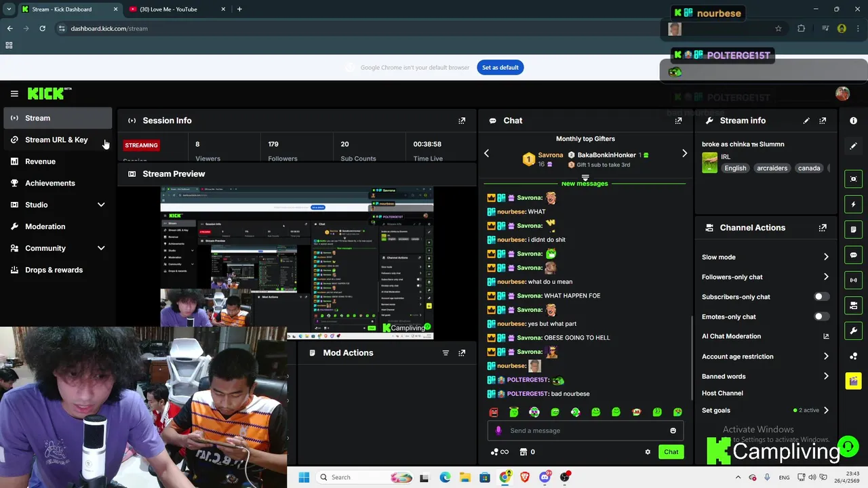The height and width of the screenshot is (488, 868).
Task: Insert the red angry emote
Action: (x=494, y=412)
